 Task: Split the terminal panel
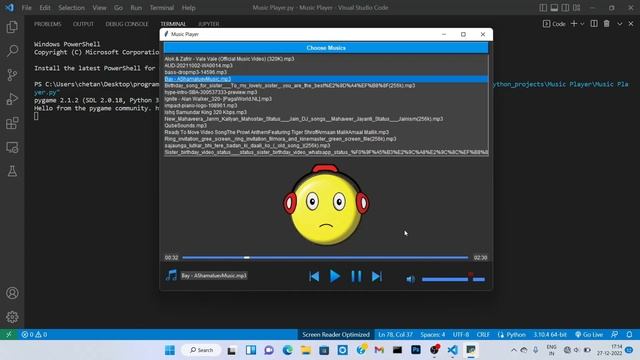[594, 24]
